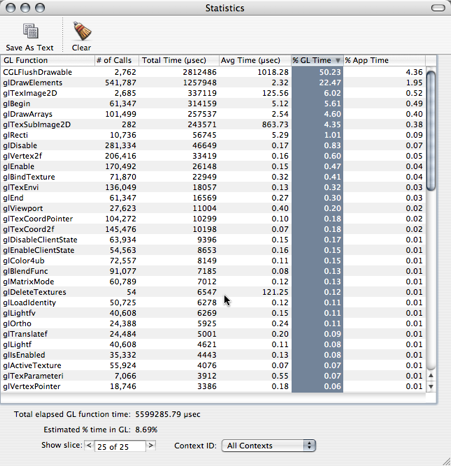The image size is (451, 466).
Task: Select the glLightfv row
Action: tap(213, 313)
